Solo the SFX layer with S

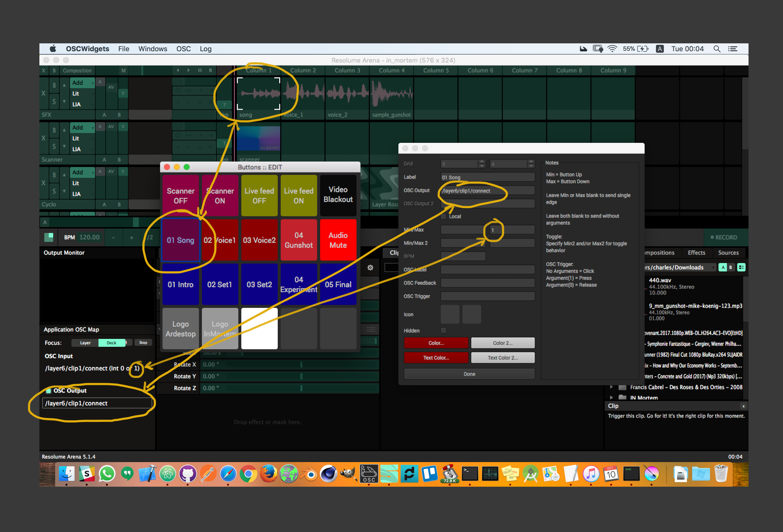point(54,101)
